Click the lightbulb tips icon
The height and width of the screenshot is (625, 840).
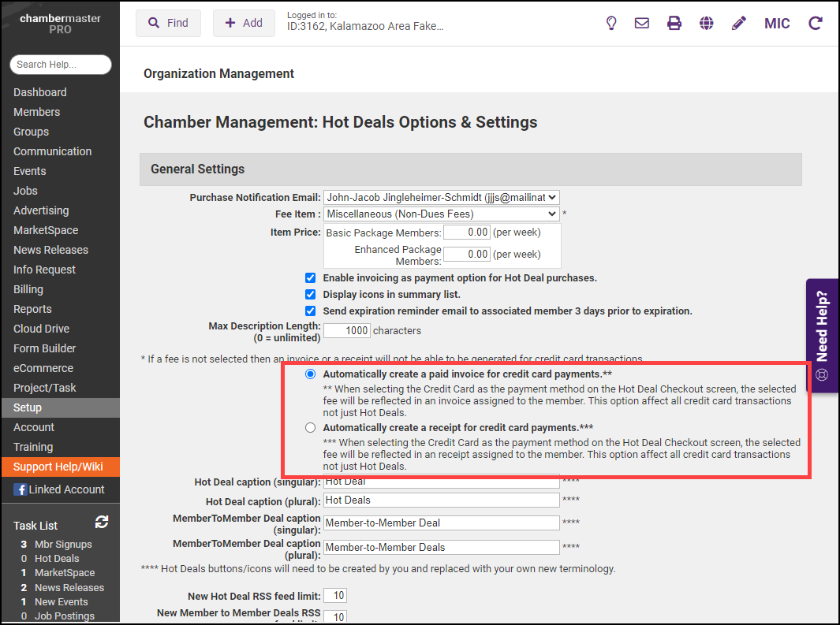(610, 23)
